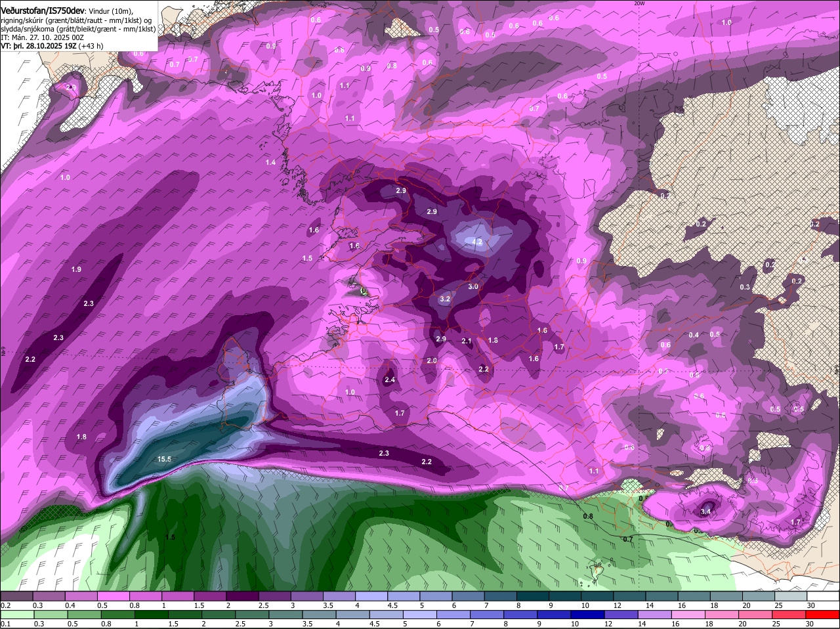
Task: Click the upper legend swatch for 2–2.5 (darkest purple)
Action: [242, 596]
